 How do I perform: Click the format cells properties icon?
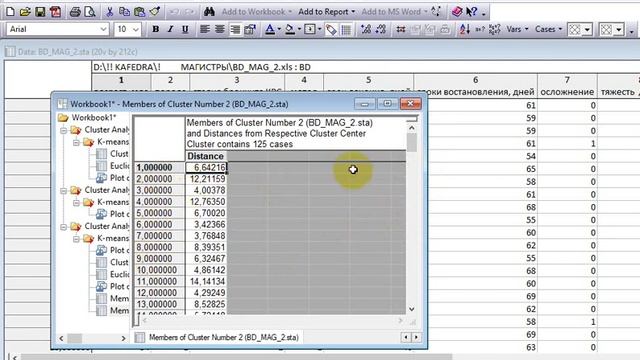tap(249, 29)
